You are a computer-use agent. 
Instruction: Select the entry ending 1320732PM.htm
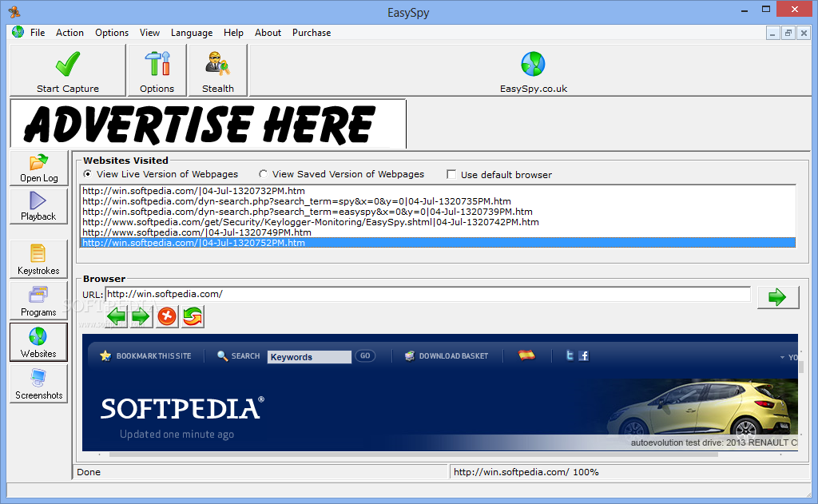click(x=438, y=190)
